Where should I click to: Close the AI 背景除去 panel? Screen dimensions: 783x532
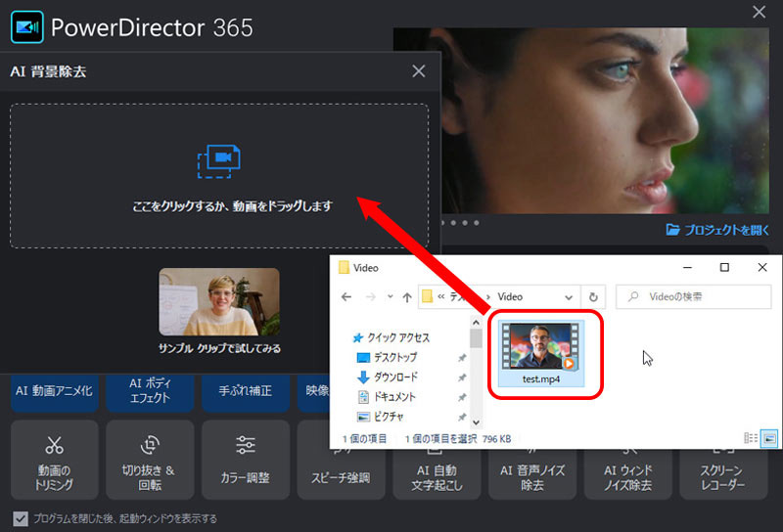pyautogui.click(x=419, y=70)
